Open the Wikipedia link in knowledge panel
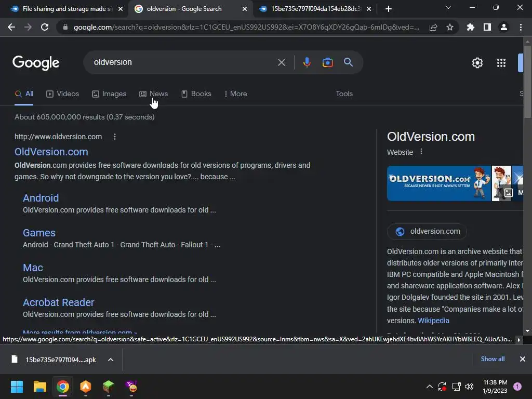Viewport: 532px width, 399px height. [434, 321]
